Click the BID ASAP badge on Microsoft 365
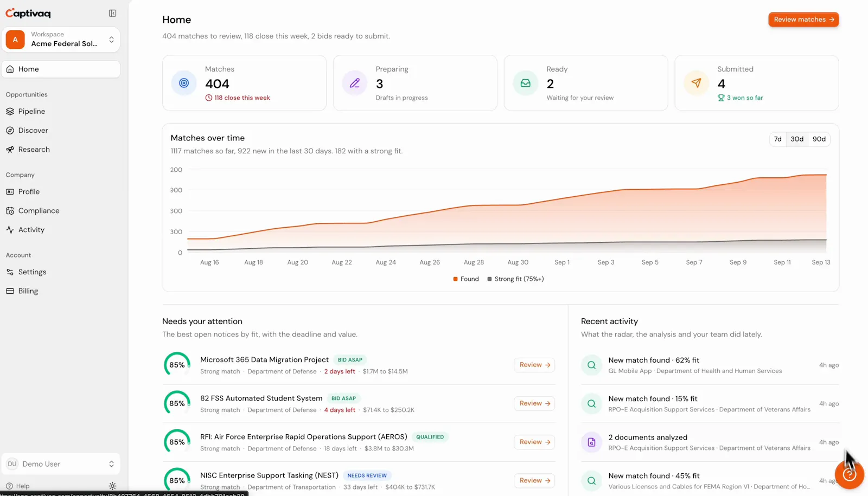The width and height of the screenshot is (868, 496). coord(350,359)
